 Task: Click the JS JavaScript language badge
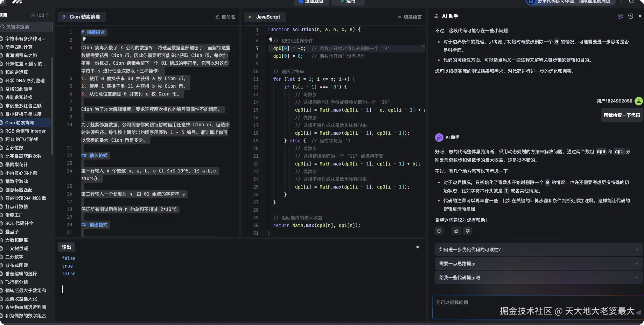click(x=265, y=17)
